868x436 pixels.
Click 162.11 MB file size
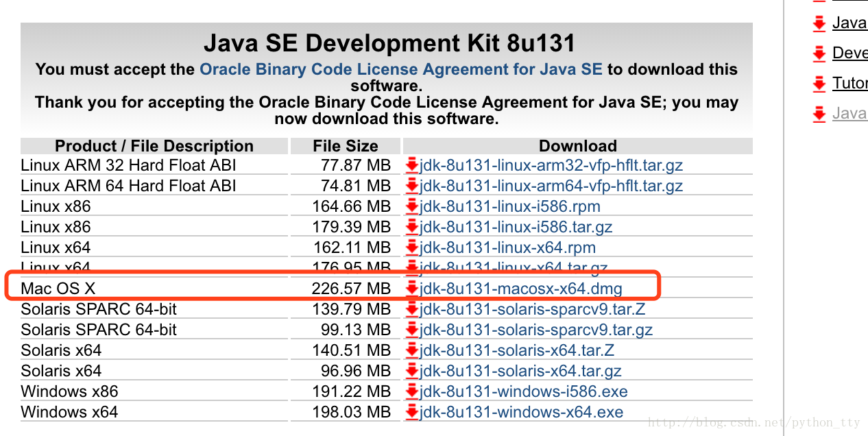point(351,247)
